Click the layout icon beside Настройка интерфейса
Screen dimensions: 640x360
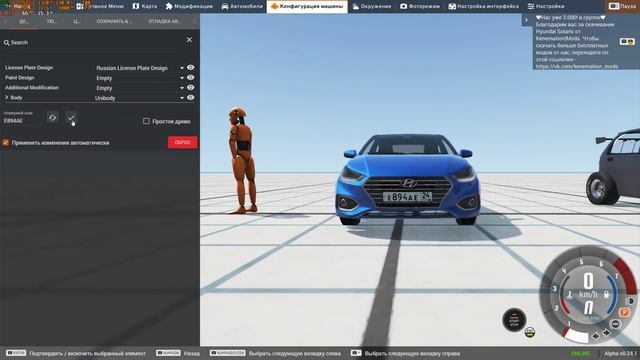[452, 6]
